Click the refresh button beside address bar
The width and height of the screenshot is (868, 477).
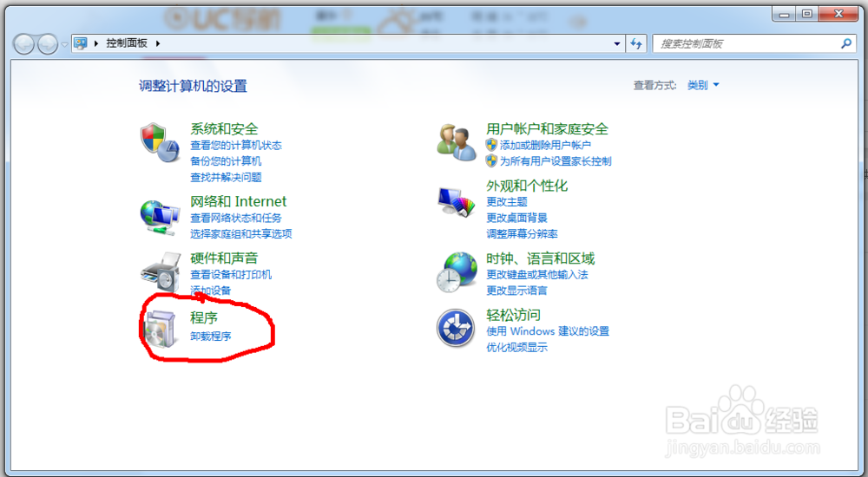click(x=636, y=43)
